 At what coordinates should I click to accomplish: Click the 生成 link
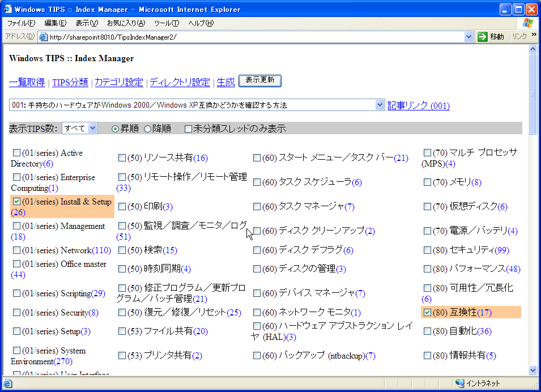pyautogui.click(x=225, y=82)
